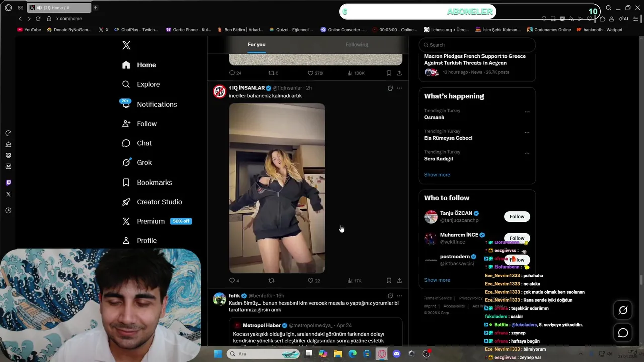The height and width of the screenshot is (362, 644).
Task: Open Bookmarks in the X sidebar
Action: (x=147, y=182)
